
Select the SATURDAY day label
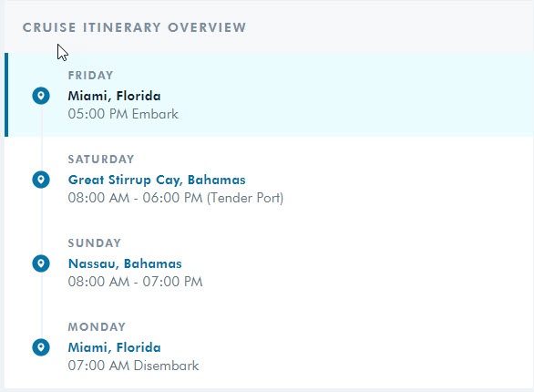pyautogui.click(x=101, y=159)
